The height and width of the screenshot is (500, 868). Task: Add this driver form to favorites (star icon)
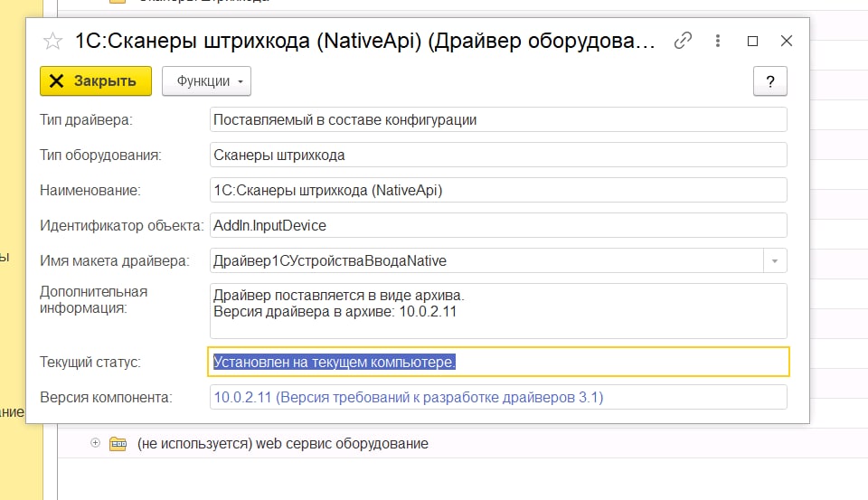tap(53, 41)
